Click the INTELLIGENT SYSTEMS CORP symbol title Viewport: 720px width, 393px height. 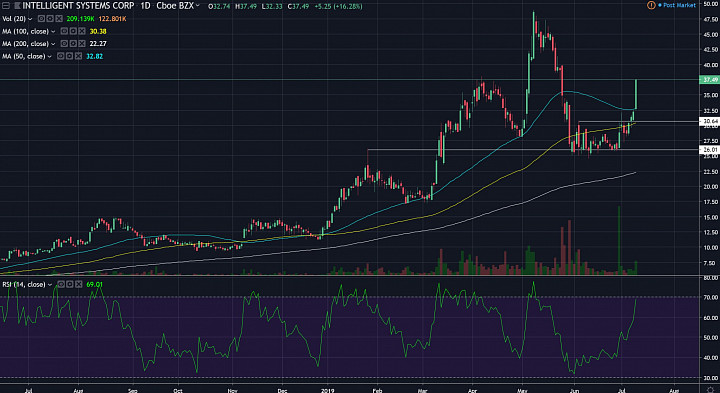[79, 6]
